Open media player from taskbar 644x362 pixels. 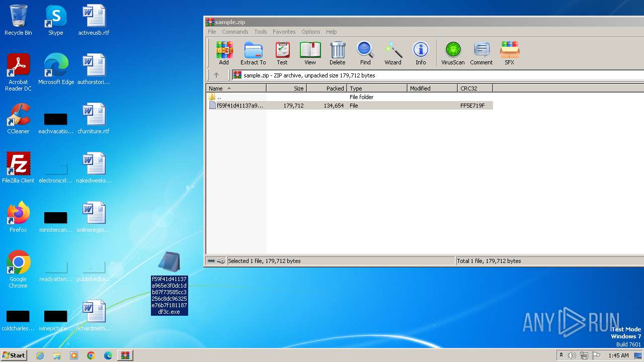74,355
